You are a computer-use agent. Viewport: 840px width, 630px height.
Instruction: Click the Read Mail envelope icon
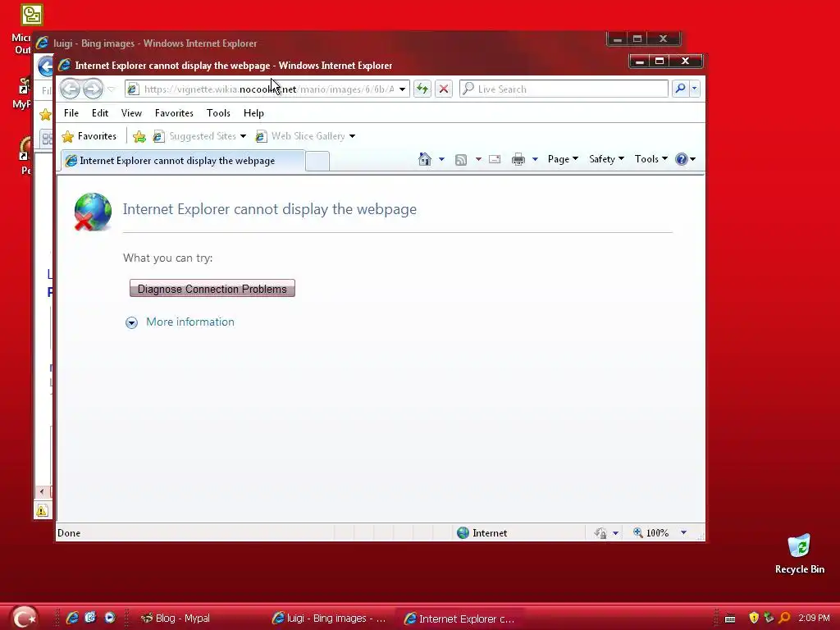(495, 159)
